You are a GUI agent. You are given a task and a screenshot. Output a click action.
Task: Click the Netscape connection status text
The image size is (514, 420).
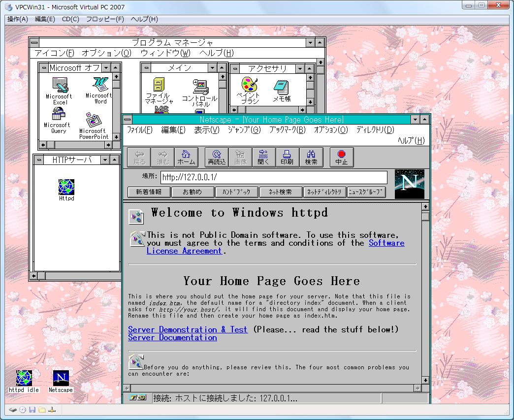(x=225, y=398)
